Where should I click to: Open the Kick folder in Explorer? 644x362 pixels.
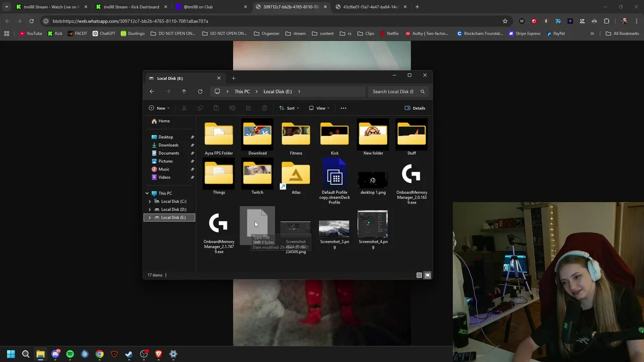(335, 138)
